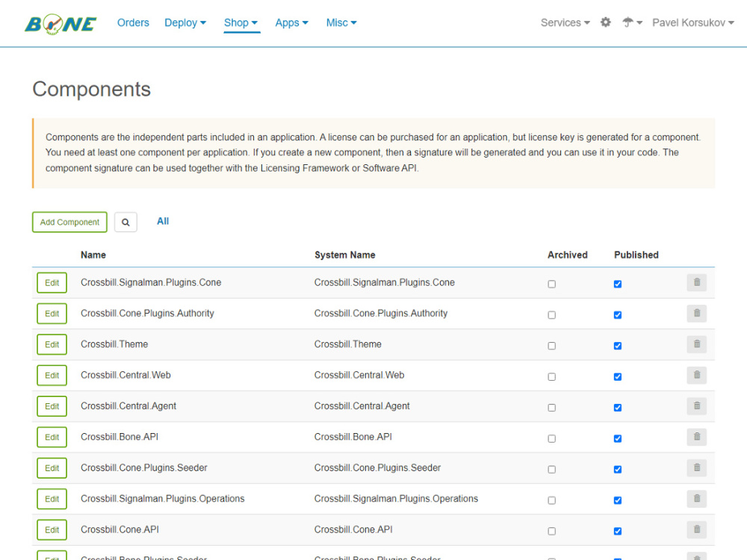Edit the Crossbill.Signalman.Plugins.Cone component
The height and width of the screenshot is (560, 747).
(52, 283)
